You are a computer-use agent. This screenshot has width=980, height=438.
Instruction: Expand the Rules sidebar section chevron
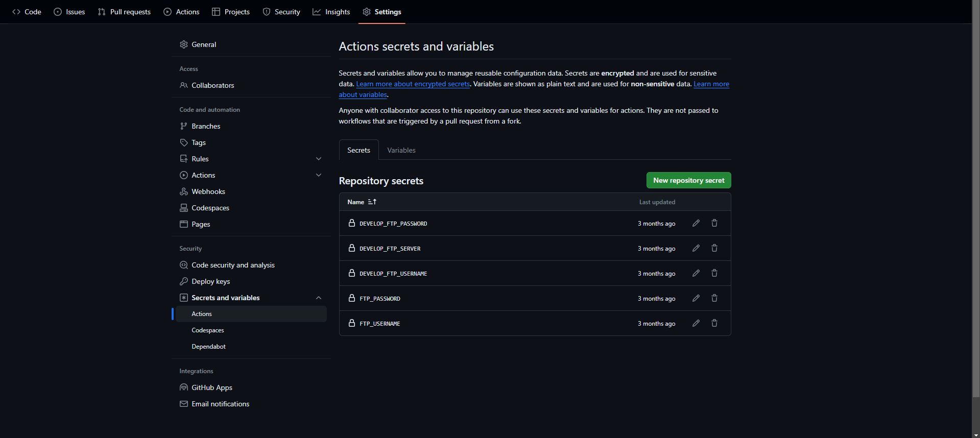click(x=319, y=159)
